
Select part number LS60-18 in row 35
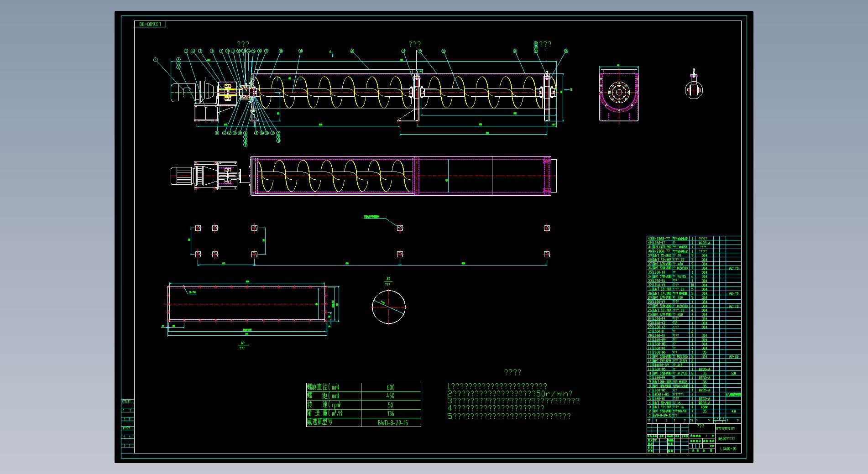tap(659, 272)
